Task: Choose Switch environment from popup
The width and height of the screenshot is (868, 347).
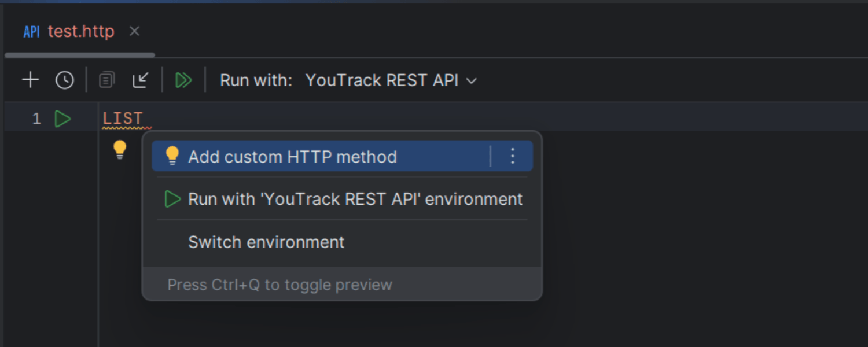Action: [x=266, y=242]
